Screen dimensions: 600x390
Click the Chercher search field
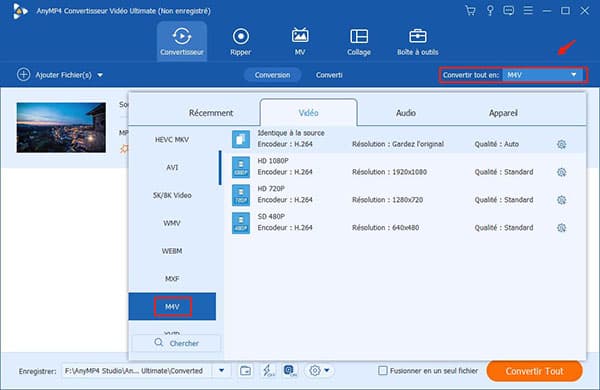pos(176,343)
